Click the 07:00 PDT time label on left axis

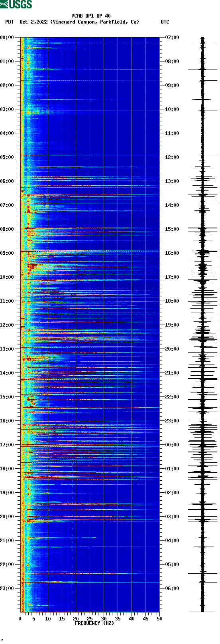[x=7, y=205]
